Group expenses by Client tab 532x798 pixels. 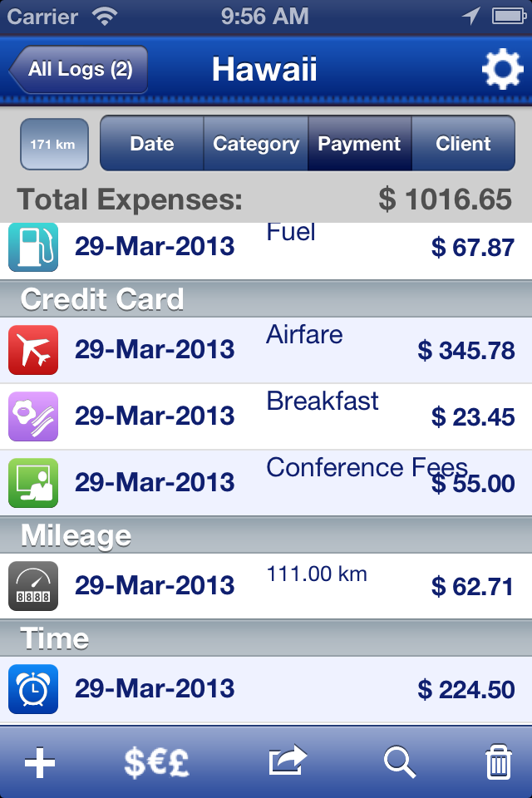coord(463,144)
